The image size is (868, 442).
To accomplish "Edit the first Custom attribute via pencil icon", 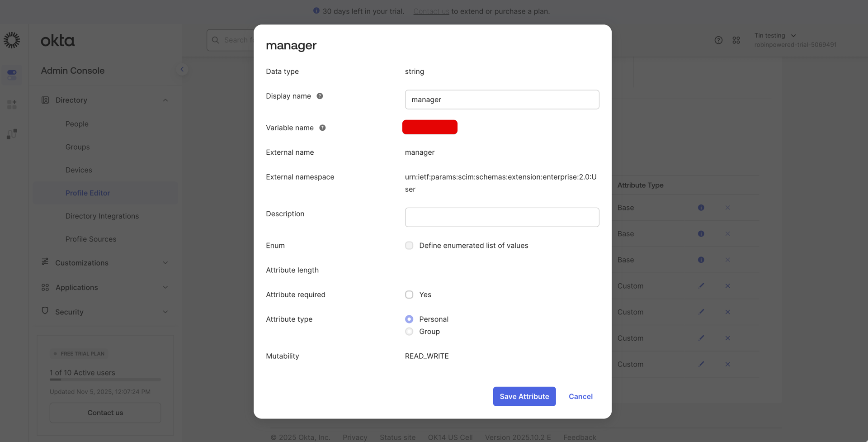I will pos(701,285).
